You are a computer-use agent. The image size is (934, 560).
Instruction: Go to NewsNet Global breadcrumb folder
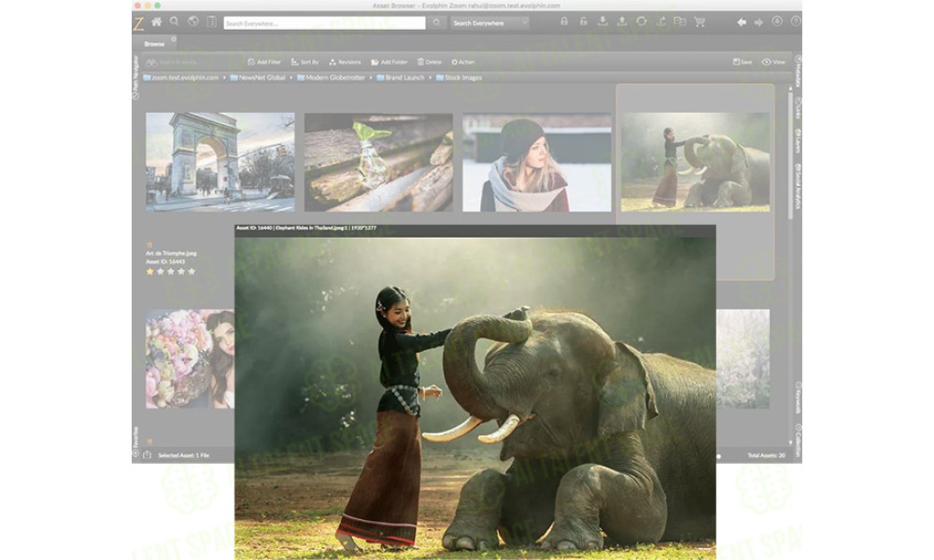point(258,77)
